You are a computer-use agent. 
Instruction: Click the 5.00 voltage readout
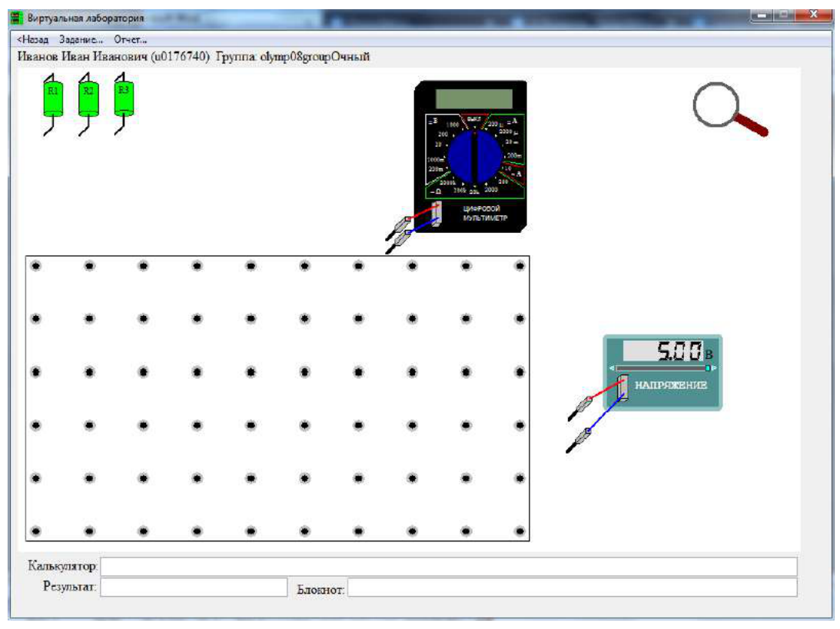pos(663,351)
